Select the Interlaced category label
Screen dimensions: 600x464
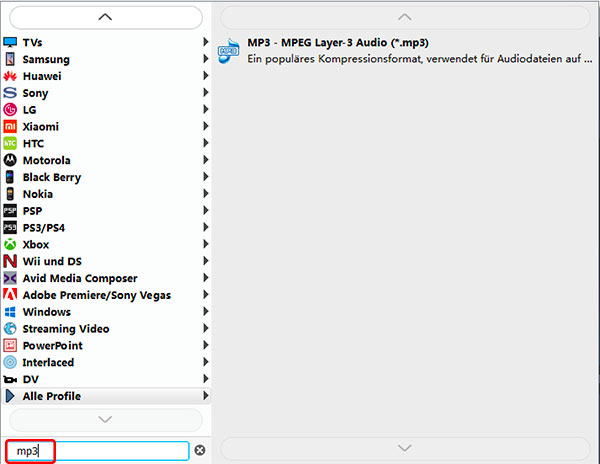tap(48, 362)
